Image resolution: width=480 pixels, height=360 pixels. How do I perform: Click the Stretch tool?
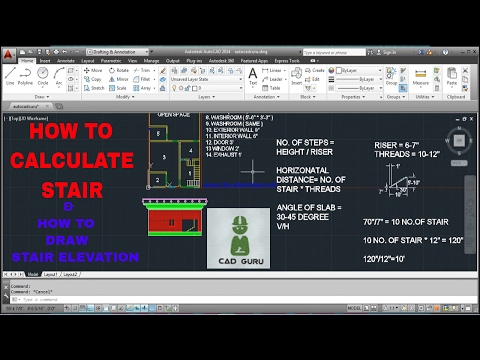(94, 88)
